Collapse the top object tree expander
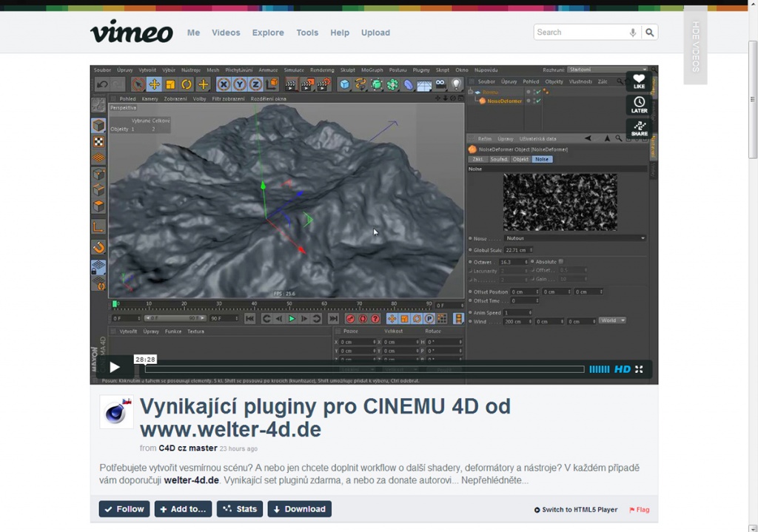The height and width of the screenshot is (532, 758). 471,92
